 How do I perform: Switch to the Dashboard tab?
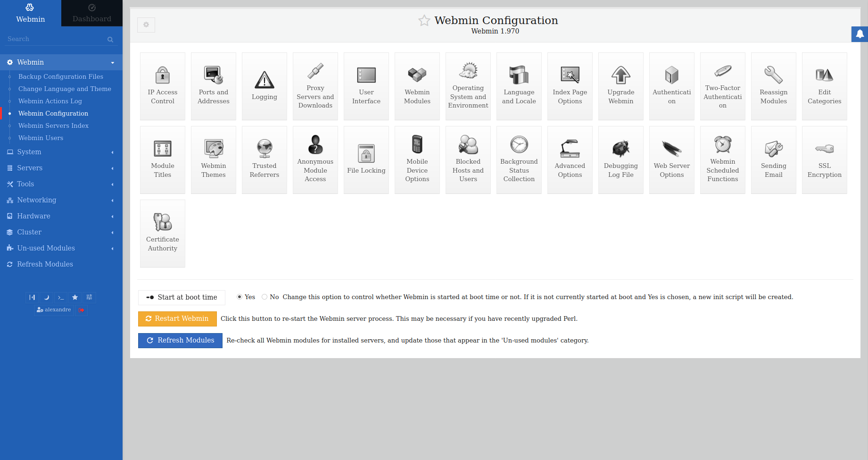pos(92,13)
